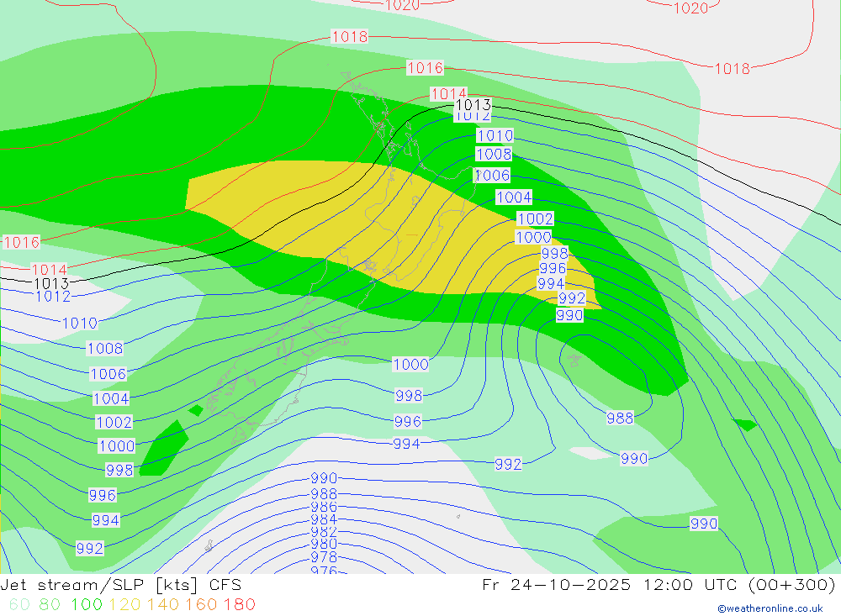This screenshot has width=841, height=616.
Task: Click the red 1016 label near top center
Action: click(426, 67)
